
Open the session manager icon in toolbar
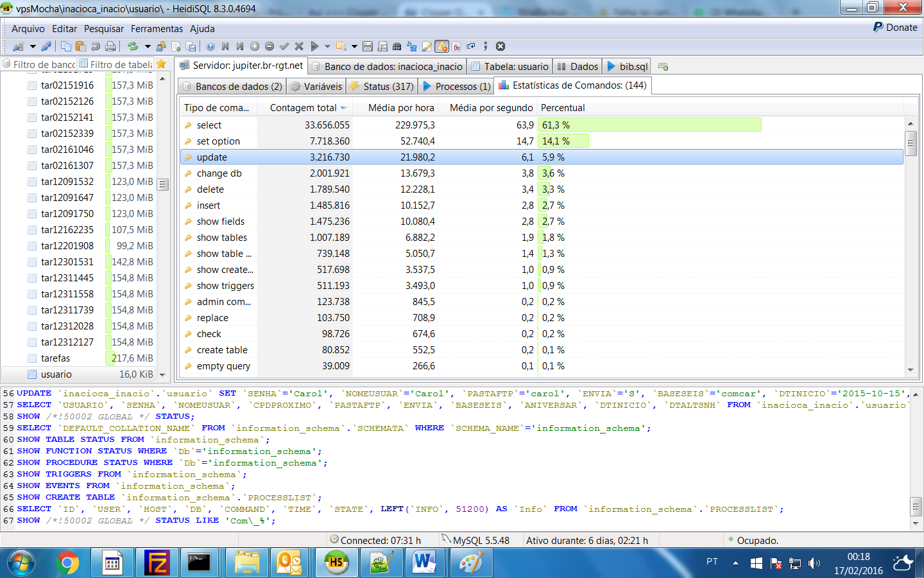(x=18, y=46)
